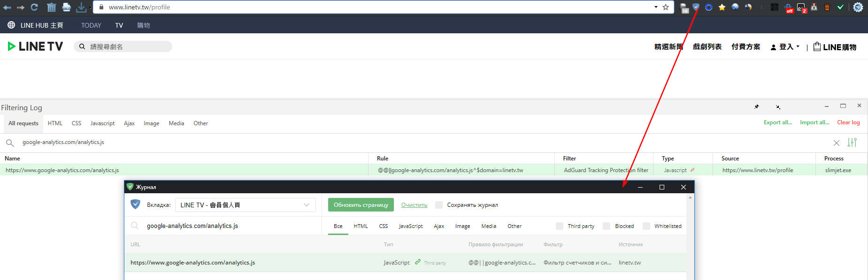Click Import all... in Filtering Log
Viewport: 868px width, 280px height.
(814, 122)
